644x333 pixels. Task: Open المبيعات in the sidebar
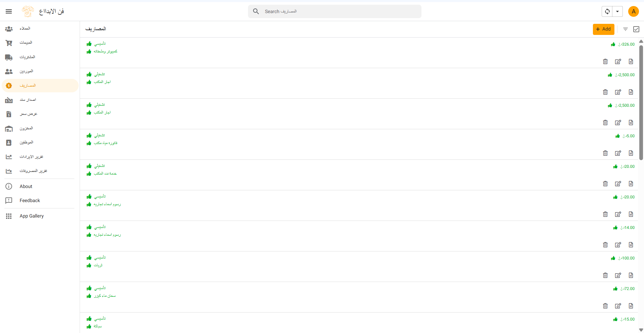26,43
